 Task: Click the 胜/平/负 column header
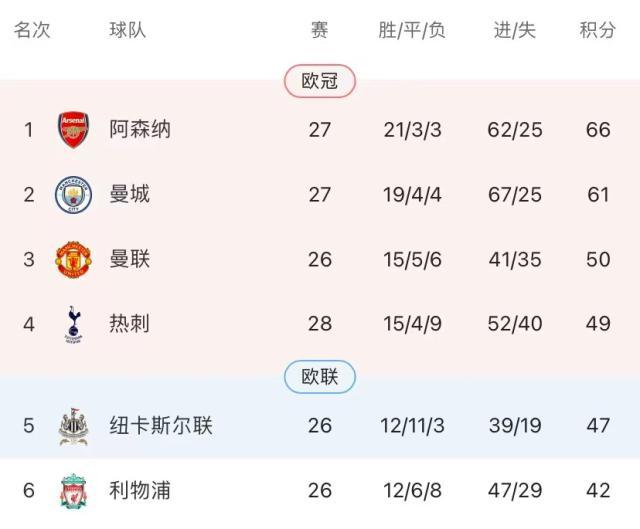(x=412, y=30)
